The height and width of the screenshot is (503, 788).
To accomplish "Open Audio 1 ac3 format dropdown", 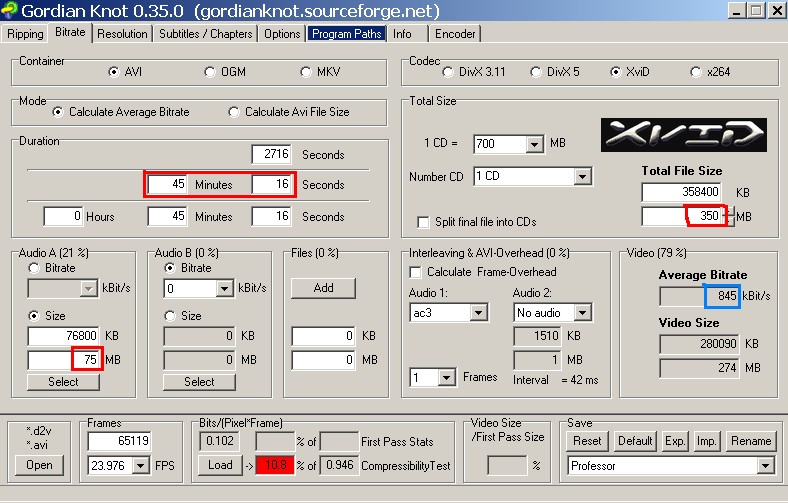I will [478, 313].
